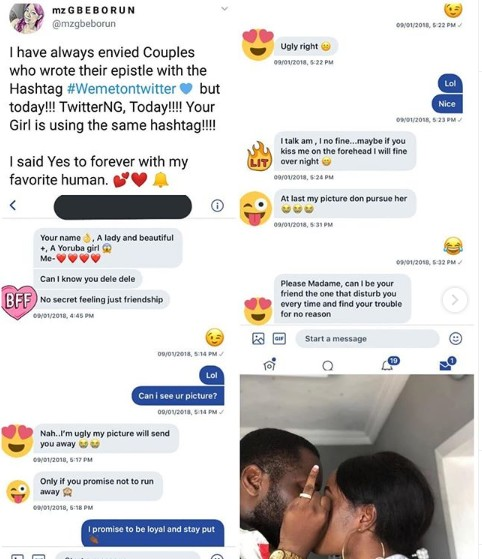
Task: Attach a photo with the image icon
Action: pyautogui.click(x=258, y=338)
